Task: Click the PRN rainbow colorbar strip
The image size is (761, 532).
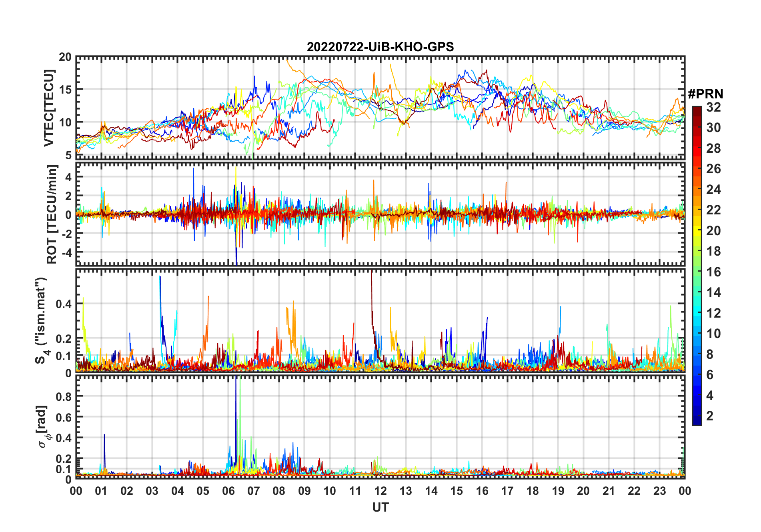Action: pyautogui.click(x=697, y=266)
